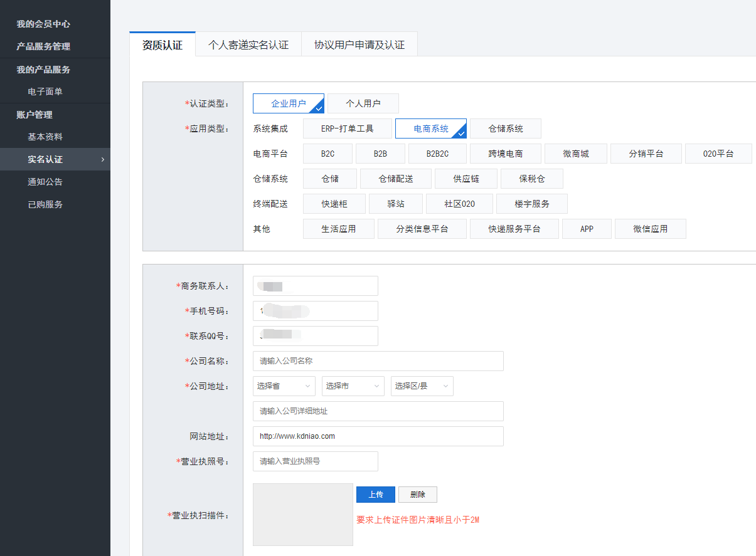Click the 公司名称 input field

(x=378, y=361)
